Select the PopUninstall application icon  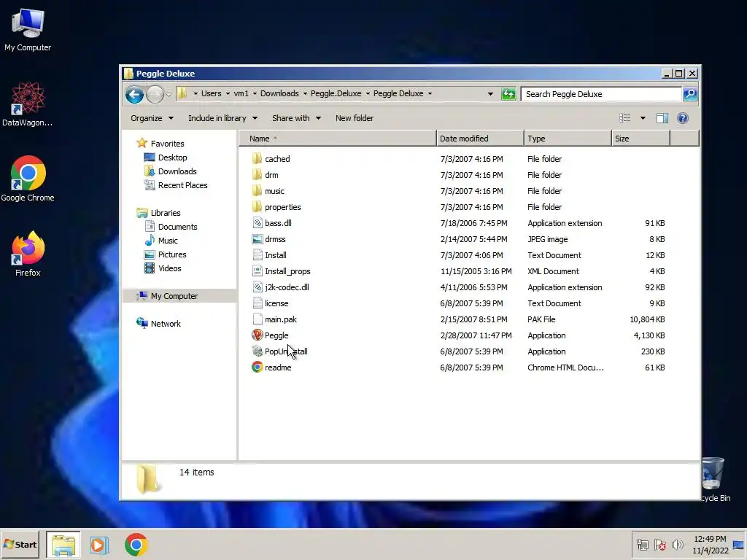coord(258,351)
